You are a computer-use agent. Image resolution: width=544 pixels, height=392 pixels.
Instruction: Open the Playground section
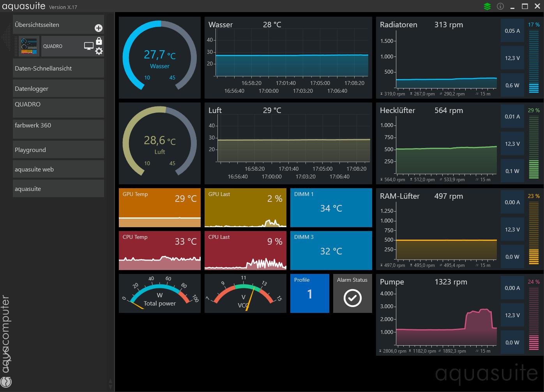[58, 150]
